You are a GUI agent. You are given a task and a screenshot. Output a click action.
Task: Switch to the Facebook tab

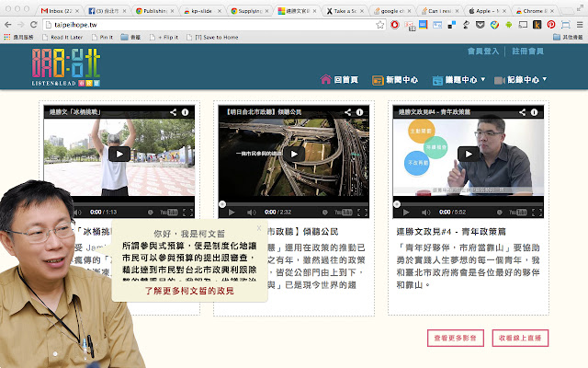point(107,10)
